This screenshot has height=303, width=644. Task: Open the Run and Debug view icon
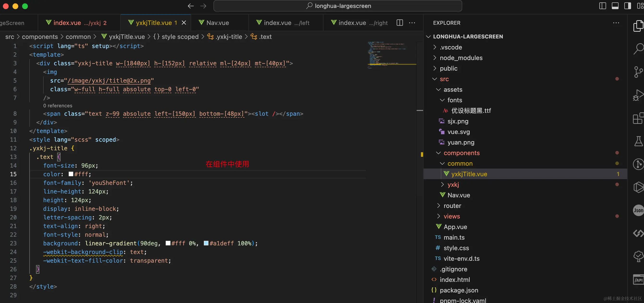tap(638, 95)
